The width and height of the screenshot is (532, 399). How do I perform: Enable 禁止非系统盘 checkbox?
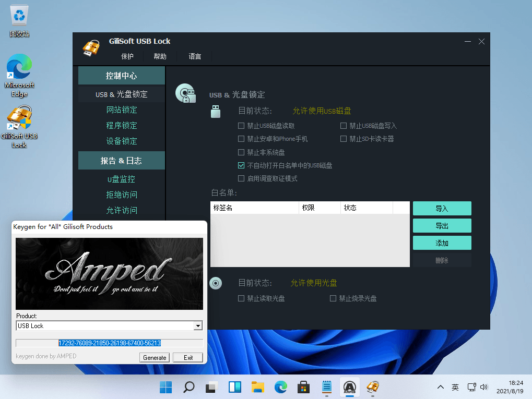(x=241, y=152)
